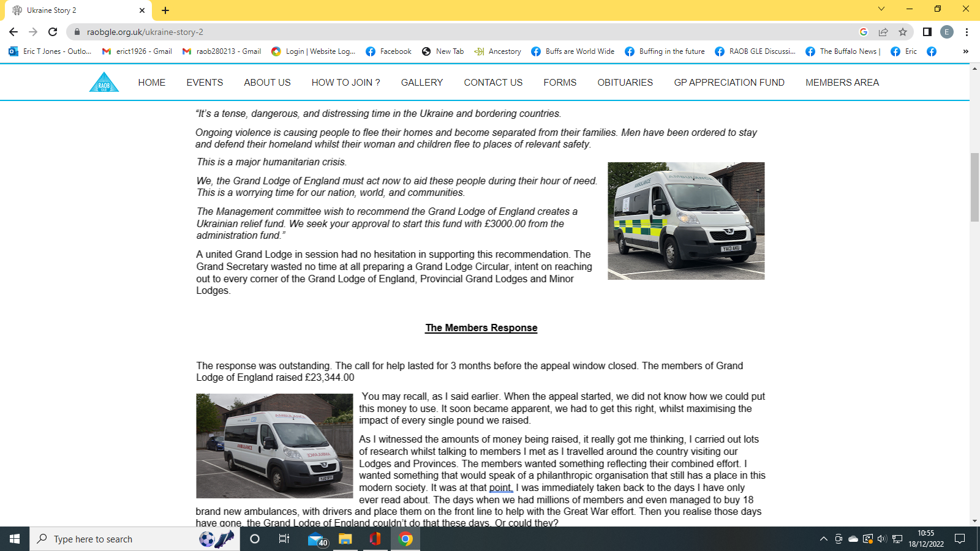Open the Eric Facebook bookmark
This screenshot has width=980, height=551.
[x=904, y=51]
